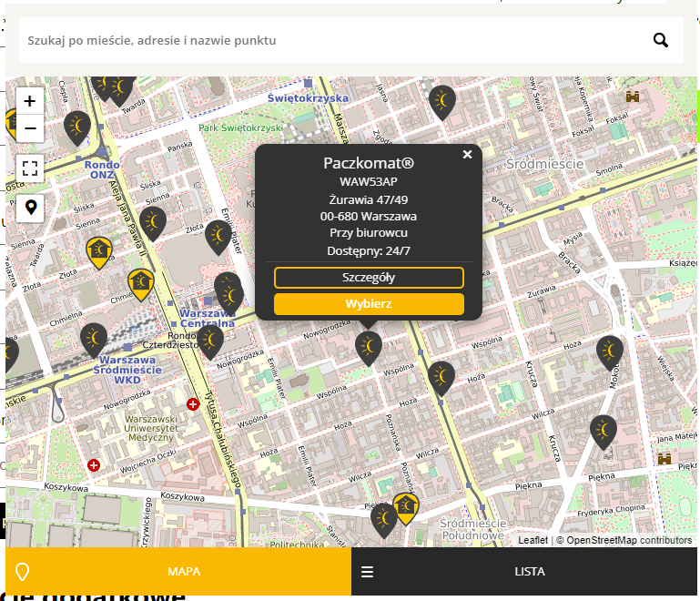This screenshot has height=601, width=700.
Task: Switch to the MAPA tab
Action: coord(178,571)
